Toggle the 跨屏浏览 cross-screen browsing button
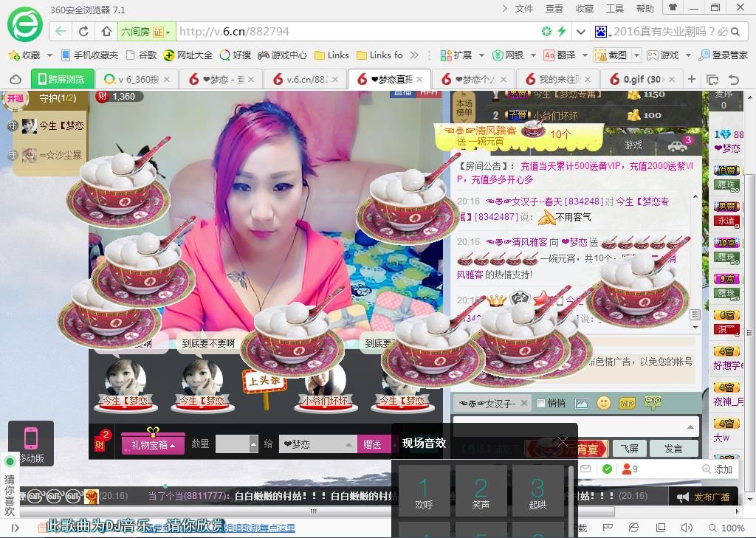 point(62,79)
